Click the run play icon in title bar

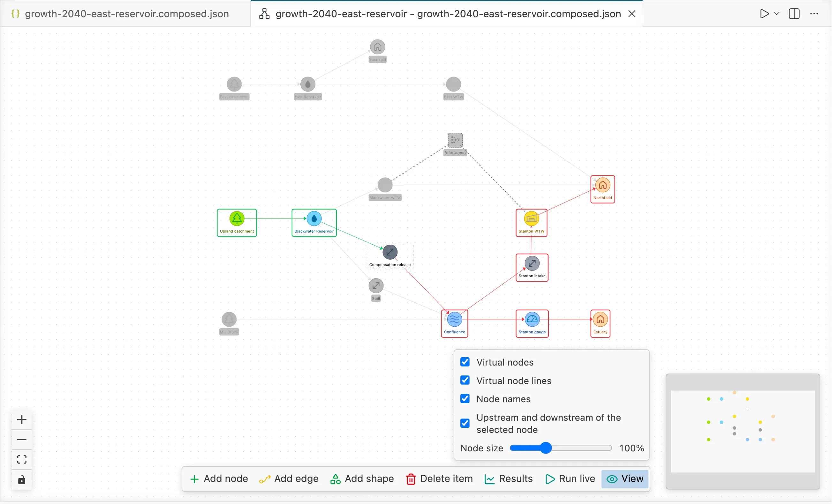[x=764, y=13]
